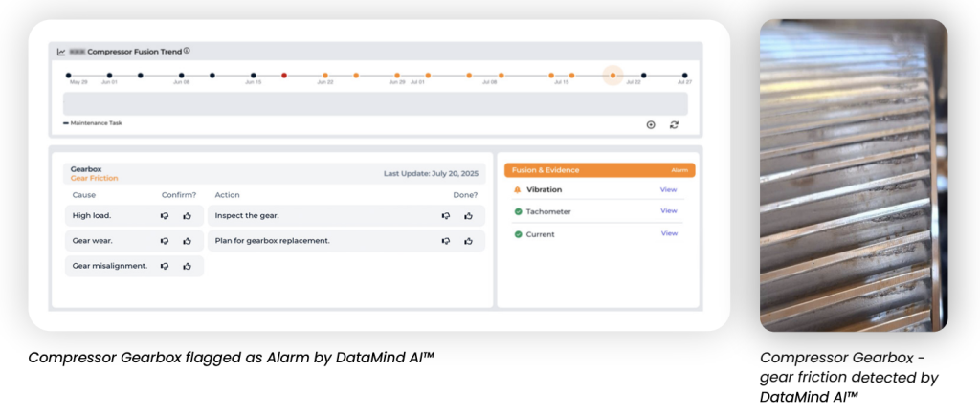Mark Inspect the gear action as done
Screen dimensions: 980x416
coord(468,216)
